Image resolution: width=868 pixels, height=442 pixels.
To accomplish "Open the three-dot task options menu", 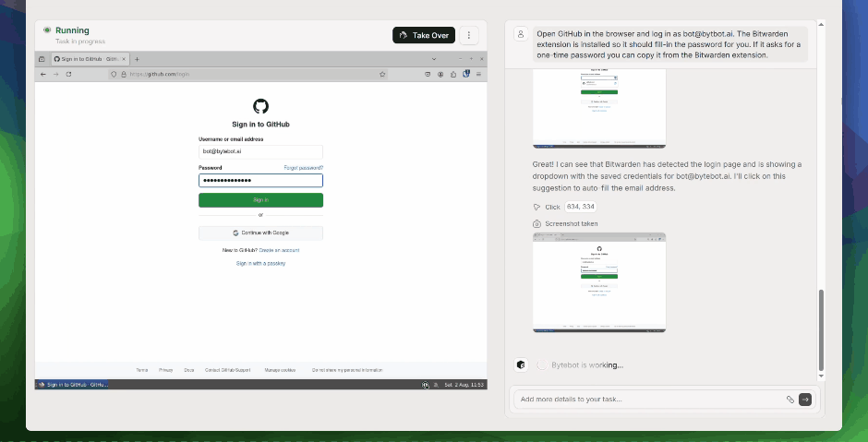I will click(x=469, y=35).
